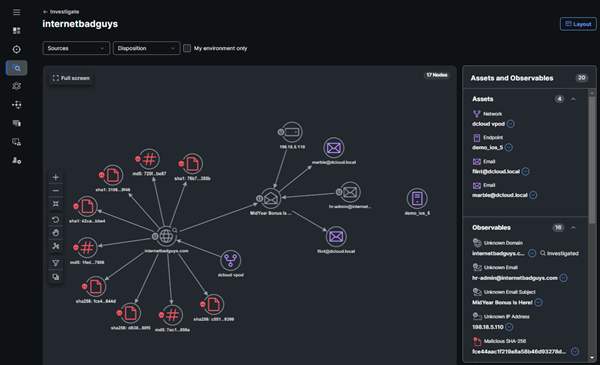
Task: Select the md5: 729f...be67 hash node
Action: tap(149, 159)
